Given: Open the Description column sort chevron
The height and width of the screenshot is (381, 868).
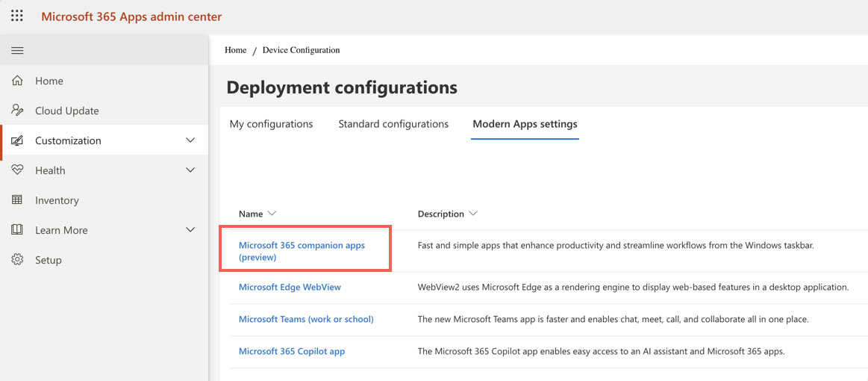Looking at the screenshot, I should pos(472,213).
